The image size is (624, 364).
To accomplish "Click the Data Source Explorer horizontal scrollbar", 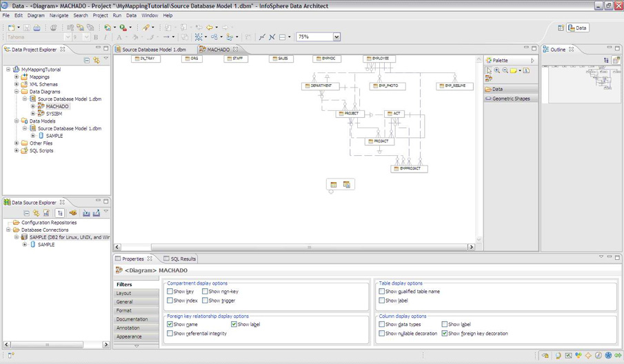I will pyautogui.click(x=56, y=345).
